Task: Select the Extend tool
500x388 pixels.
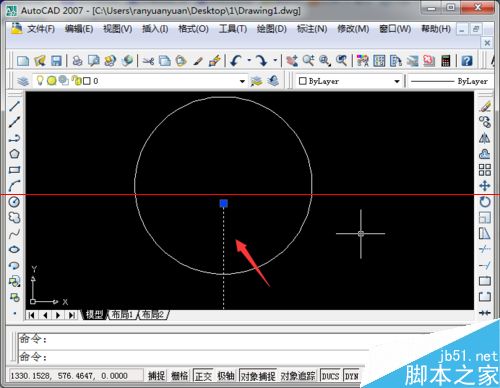Action: (x=485, y=265)
